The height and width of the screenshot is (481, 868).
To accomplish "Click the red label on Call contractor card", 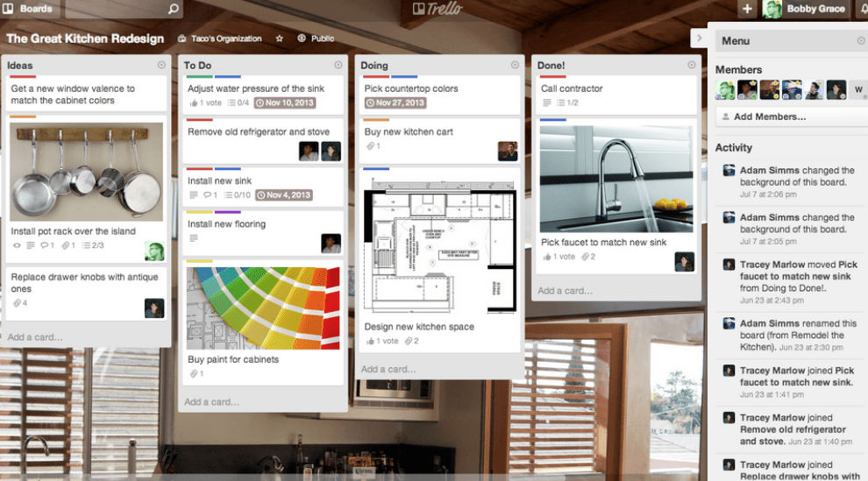I will (553, 77).
